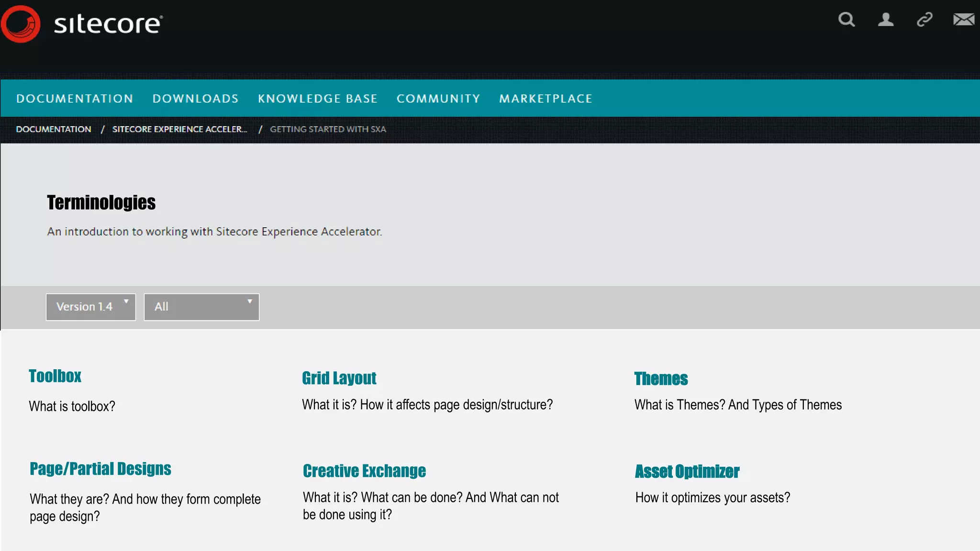This screenshot has width=980, height=551.
Task: Go to Downloads in navigation bar
Action: click(195, 99)
